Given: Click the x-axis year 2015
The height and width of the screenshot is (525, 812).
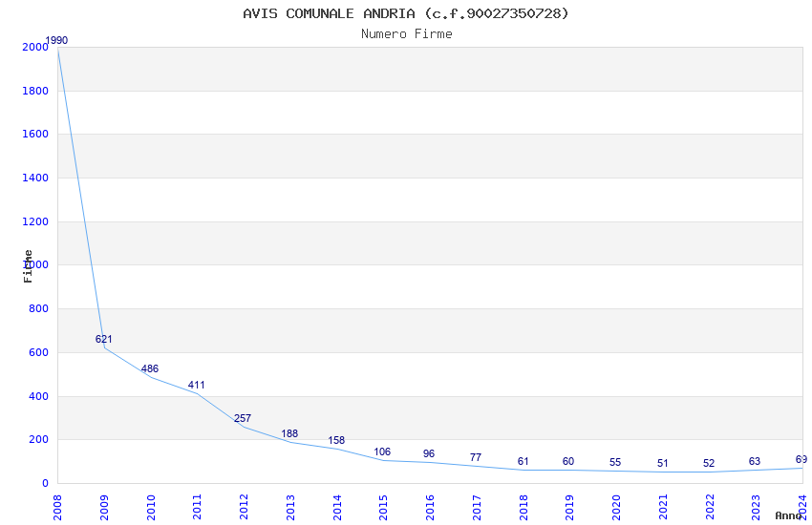Looking at the screenshot, I should click(383, 507).
